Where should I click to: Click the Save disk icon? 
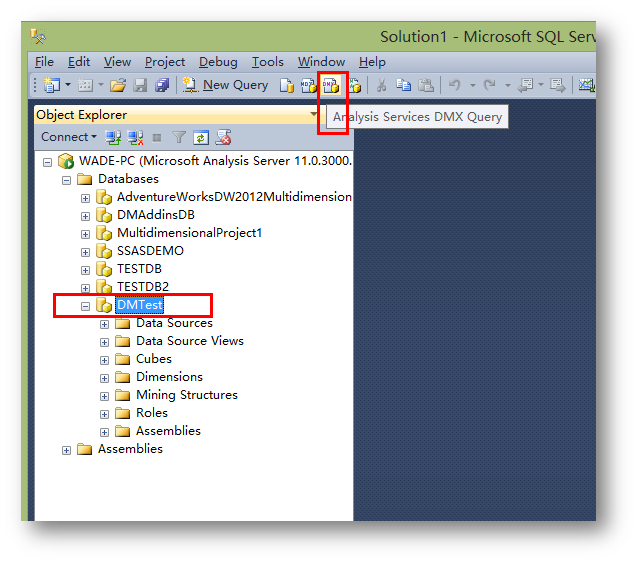tap(140, 85)
